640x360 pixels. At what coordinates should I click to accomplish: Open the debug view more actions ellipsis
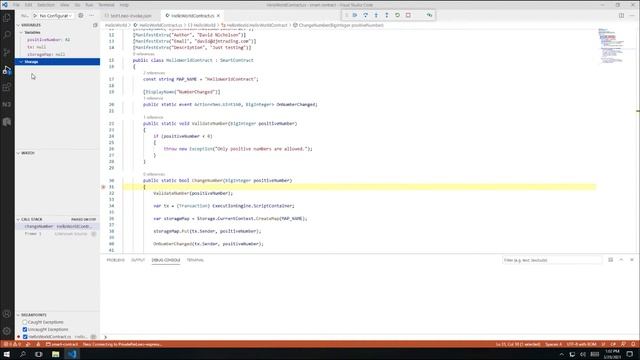point(91,16)
